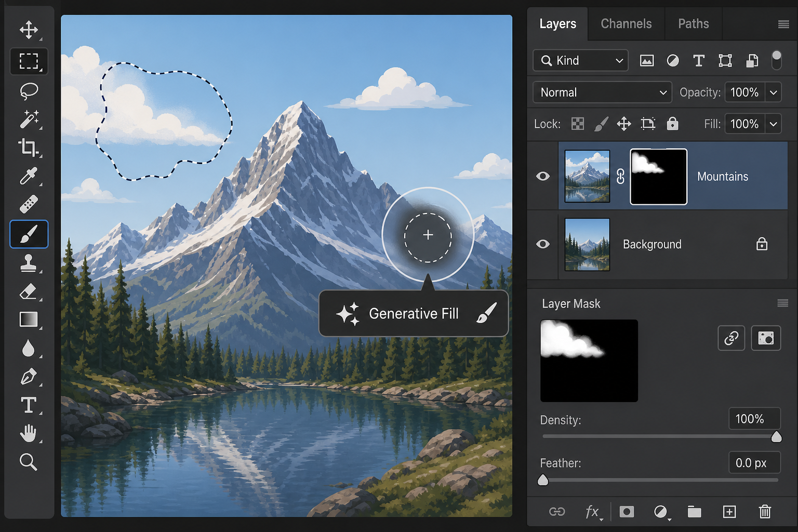Click the Feather slider handle
The height and width of the screenshot is (532, 798).
543,480
